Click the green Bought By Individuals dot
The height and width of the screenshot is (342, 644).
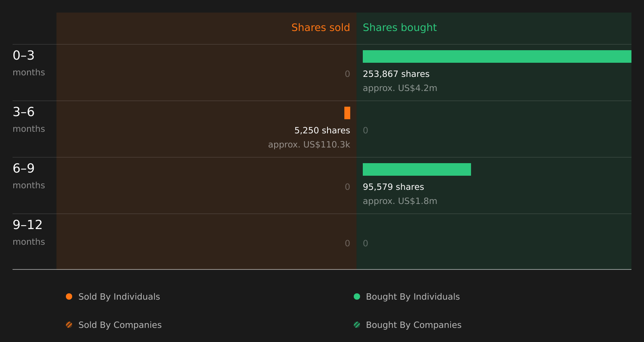(357, 297)
